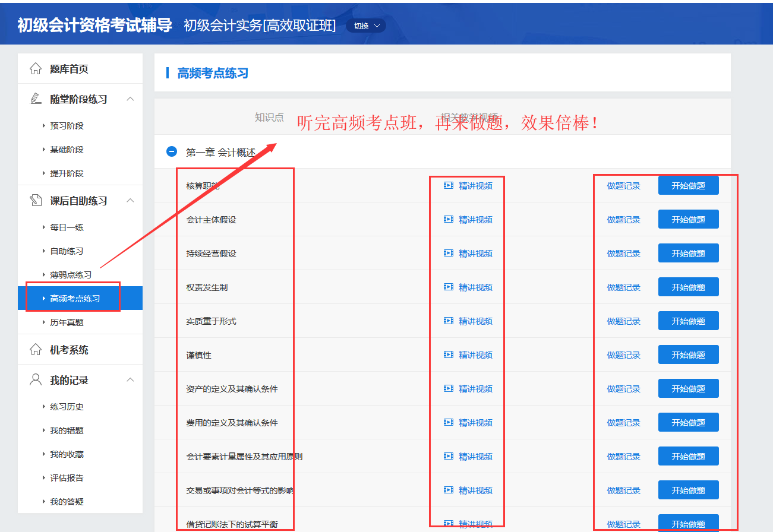Start practice for 核算职能 with 开始做题
The width and height of the screenshot is (773, 532).
click(x=688, y=186)
